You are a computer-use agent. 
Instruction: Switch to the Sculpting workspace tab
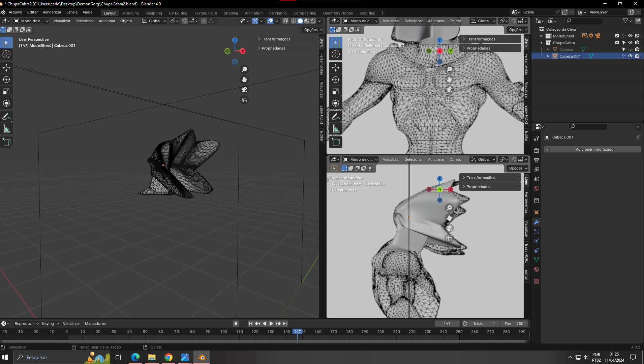coord(154,13)
